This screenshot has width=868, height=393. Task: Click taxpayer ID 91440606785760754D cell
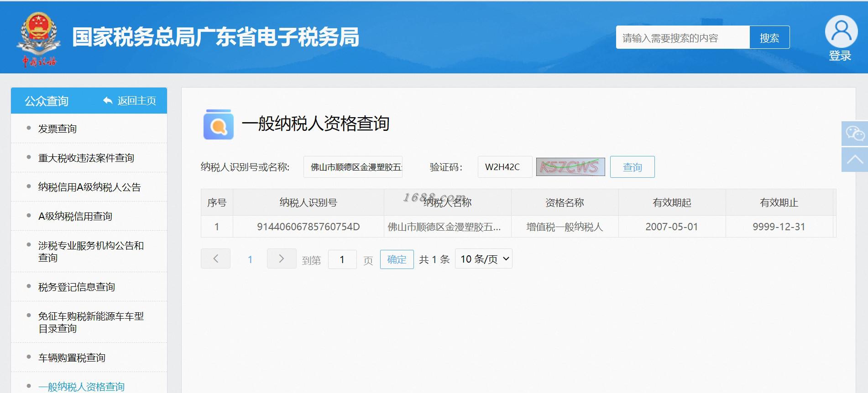tap(309, 227)
